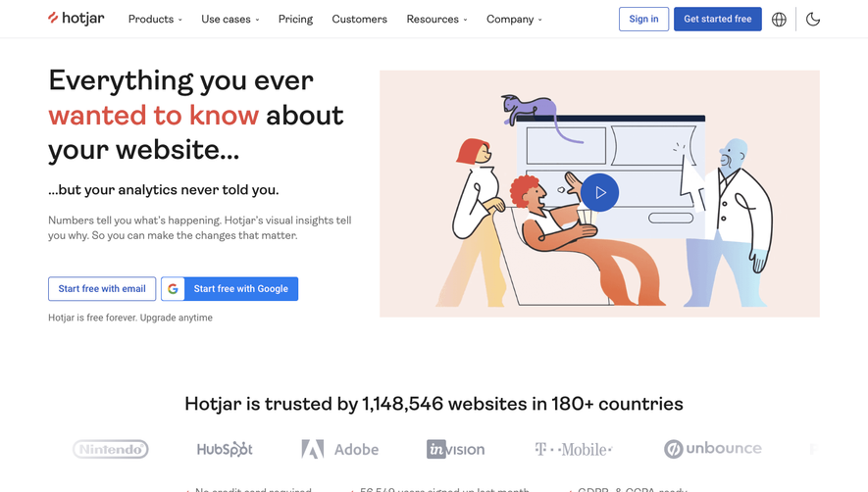Toggle dark mode moon icon
The width and height of the screenshot is (868, 492).
(x=813, y=20)
